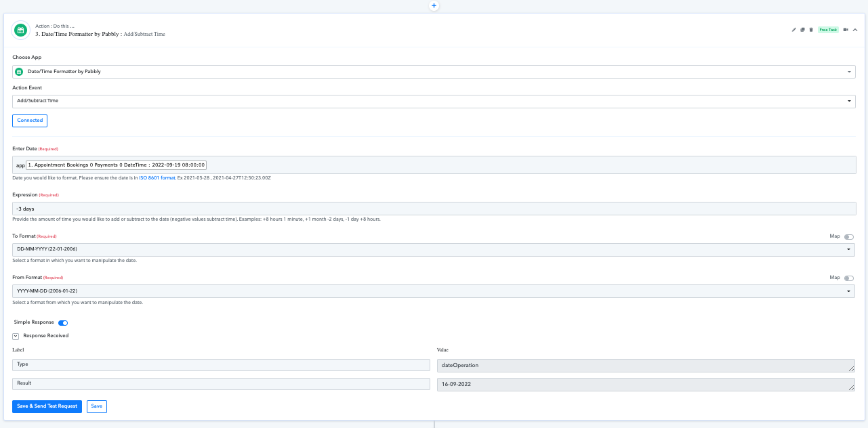Click the Expression field with -3 days
The width and height of the screenshot is (868, 428).
(434, 209)
